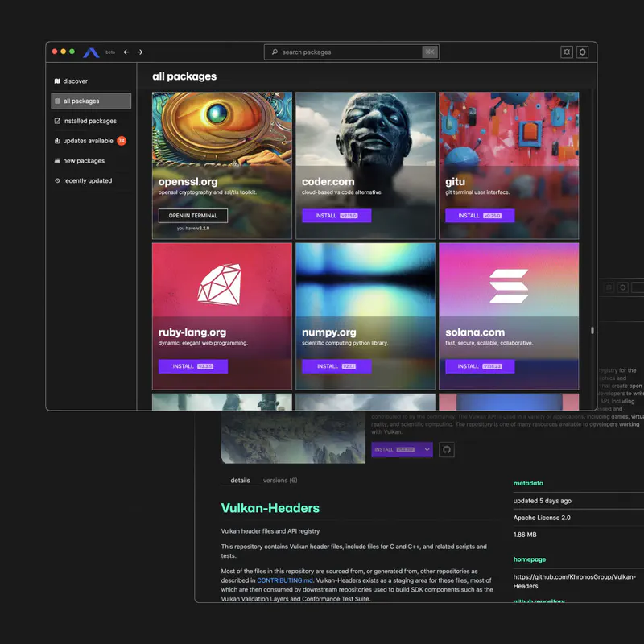The height and width of the screenshot is (644, 644).
Task: Open the numpy.org card image
Action: pos(365,279)
